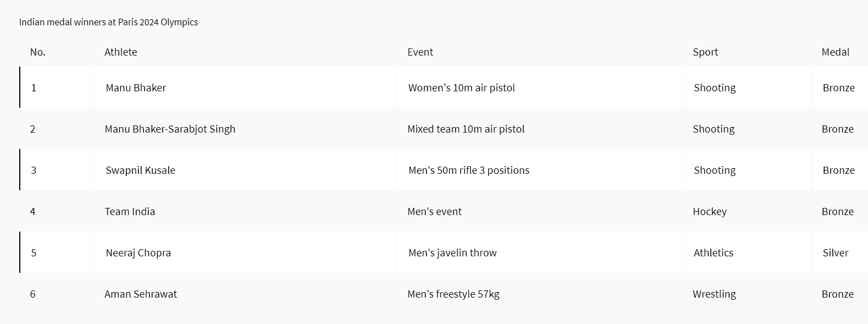Click the Men's javelin throw event
Viewport: 868px width, 324px height.
452,253
